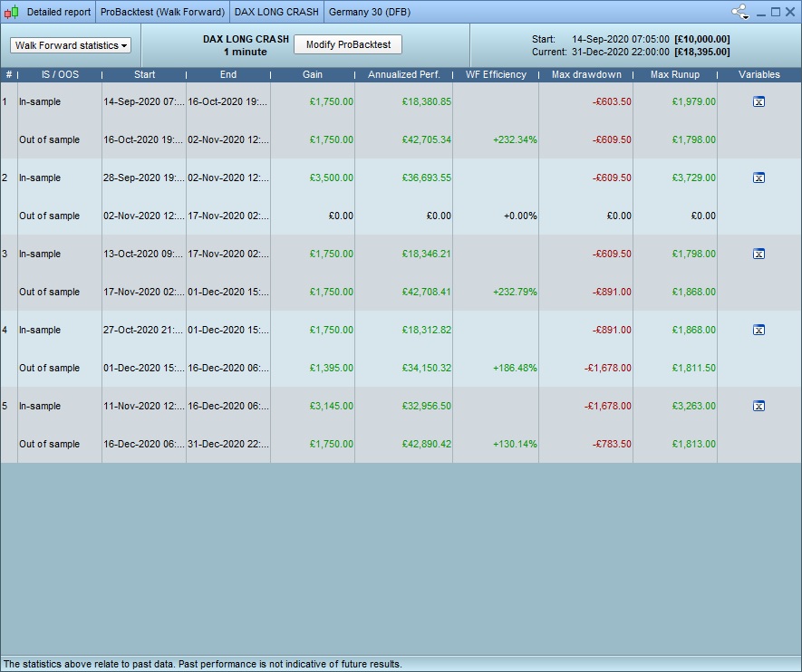This screenshot has height=672, width=802.
Task: Click gain value £3,500.00
Action: pyautogui.click(x=331, y=178)
